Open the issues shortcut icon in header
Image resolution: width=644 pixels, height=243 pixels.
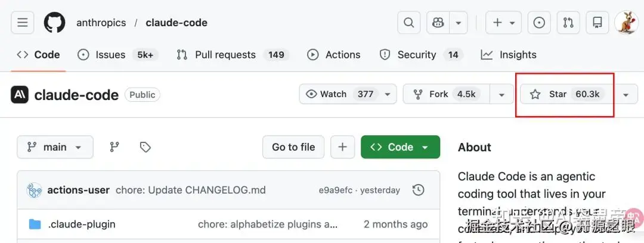point(539,23)
